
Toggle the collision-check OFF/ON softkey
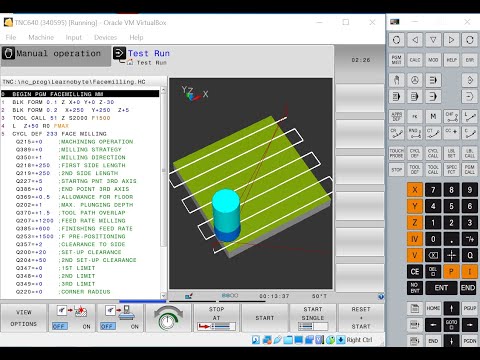[72, 318]
